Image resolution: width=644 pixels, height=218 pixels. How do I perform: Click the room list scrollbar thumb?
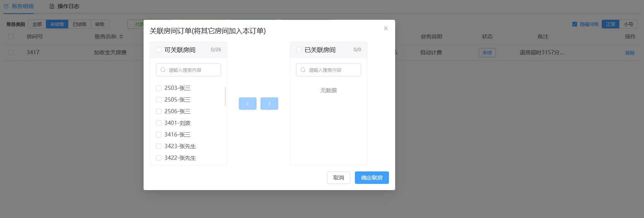(225, 97)
